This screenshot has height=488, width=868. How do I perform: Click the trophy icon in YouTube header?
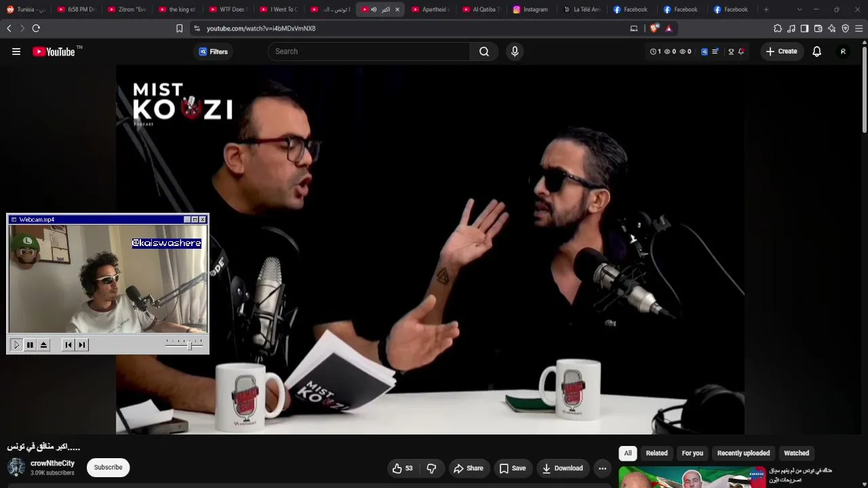(731, 52)
